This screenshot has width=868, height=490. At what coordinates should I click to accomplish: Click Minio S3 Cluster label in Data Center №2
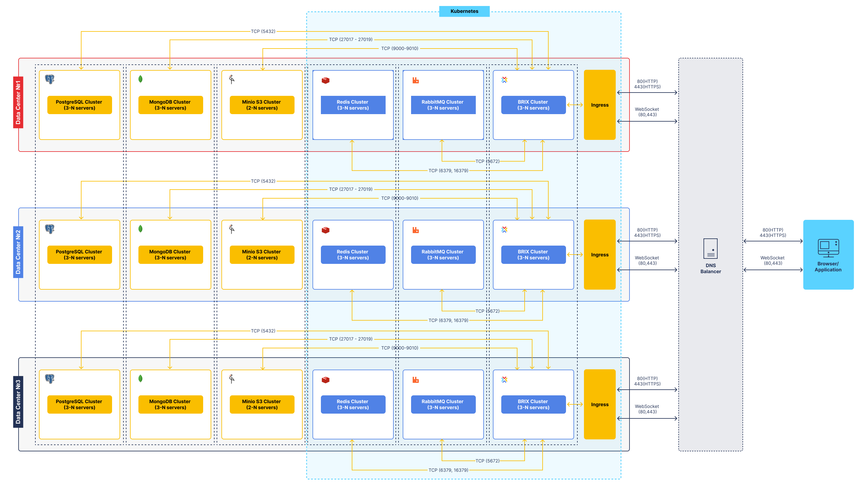pos(262,255)
